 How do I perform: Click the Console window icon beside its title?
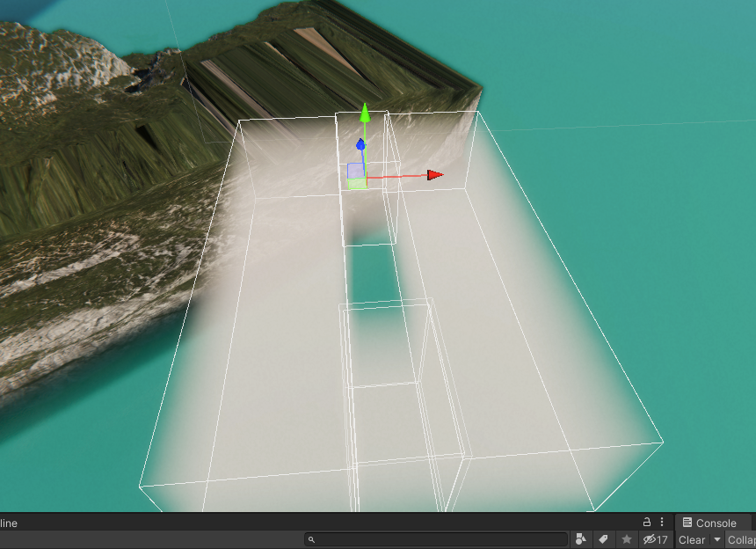[687, 523]
